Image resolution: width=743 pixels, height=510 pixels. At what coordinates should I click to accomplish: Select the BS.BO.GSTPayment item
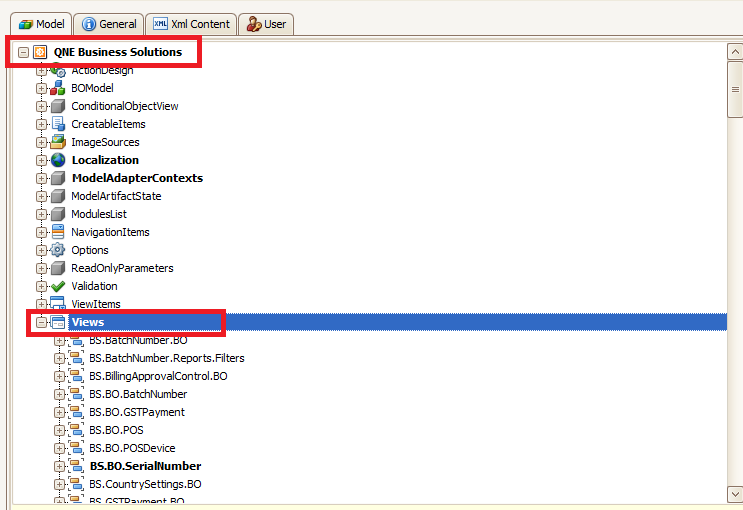pyautogui.click(x=137, y=412)
